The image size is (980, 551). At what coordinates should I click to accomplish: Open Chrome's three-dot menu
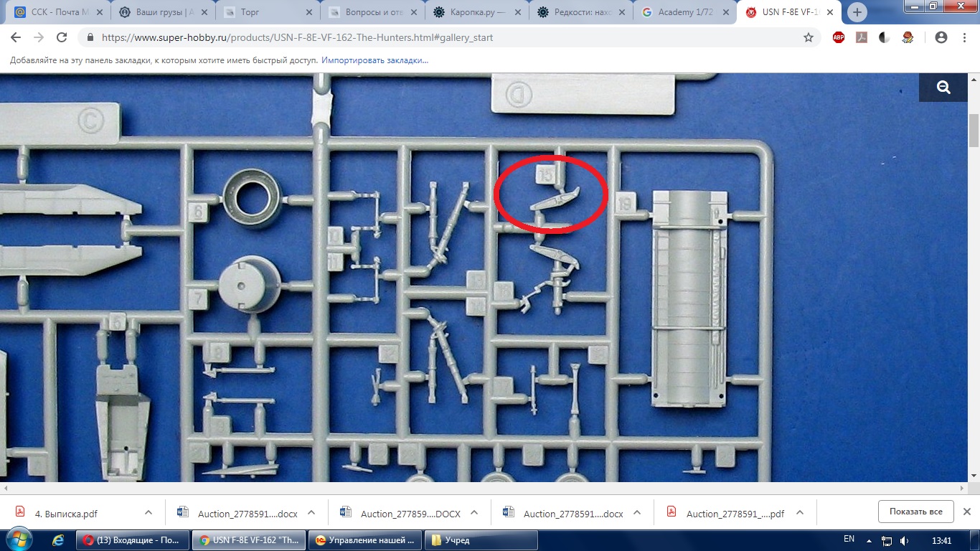point(964,37)
